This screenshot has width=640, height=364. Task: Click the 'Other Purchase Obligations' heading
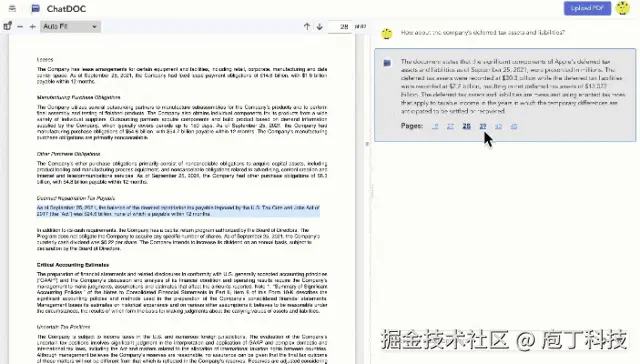tap(69, 154)
